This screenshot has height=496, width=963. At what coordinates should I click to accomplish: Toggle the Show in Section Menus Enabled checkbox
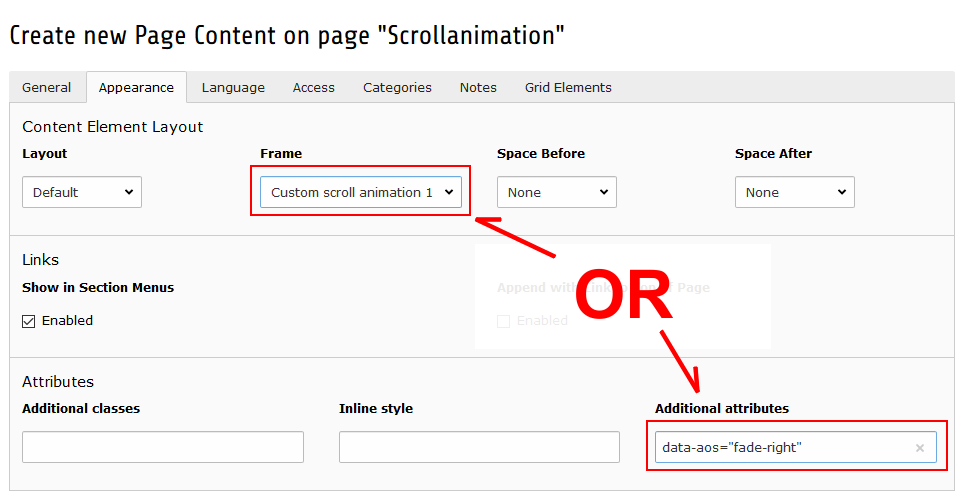pyautogui.click(x=29, y=321)
